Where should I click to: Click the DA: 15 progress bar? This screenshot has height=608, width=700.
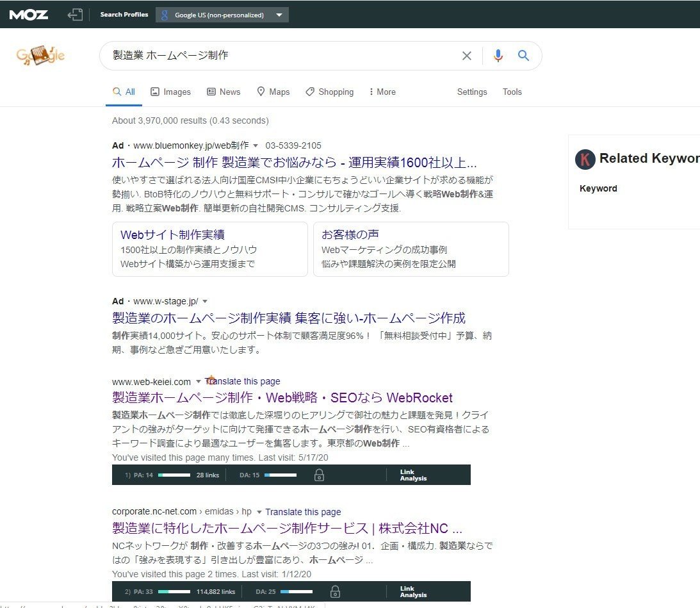[x=281, y=475]
